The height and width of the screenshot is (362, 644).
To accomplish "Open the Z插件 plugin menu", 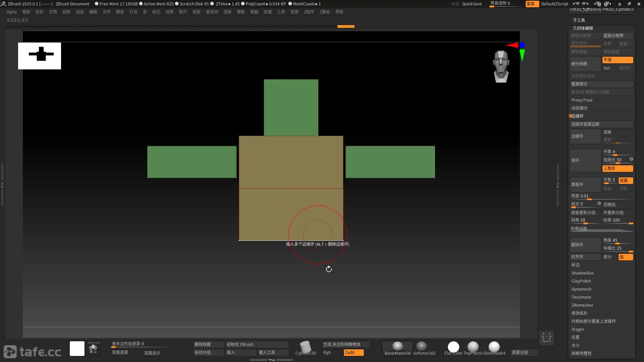I will coord(309,12).
